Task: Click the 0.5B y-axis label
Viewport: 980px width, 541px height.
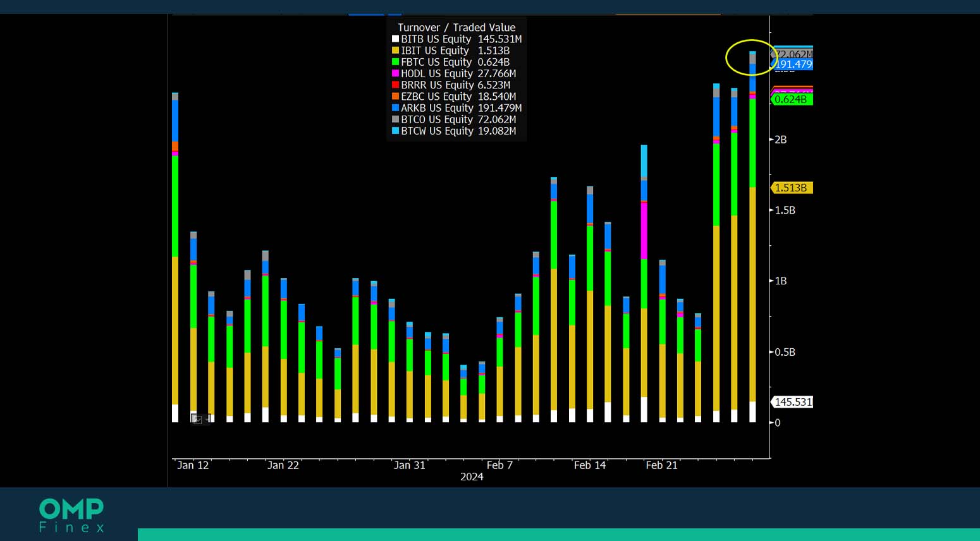Action: (x=785, y=352)
